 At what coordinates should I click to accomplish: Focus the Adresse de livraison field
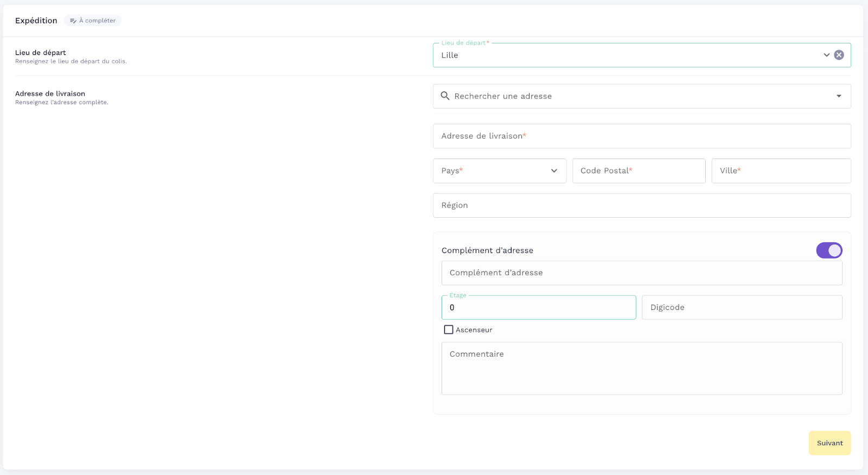[x=641, y=136]
